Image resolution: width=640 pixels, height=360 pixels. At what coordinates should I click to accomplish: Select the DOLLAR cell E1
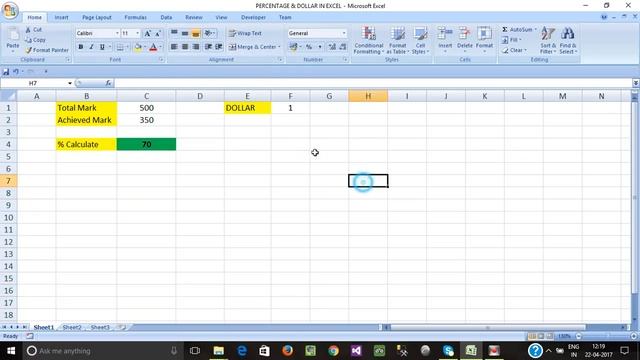tap(247, 108)
